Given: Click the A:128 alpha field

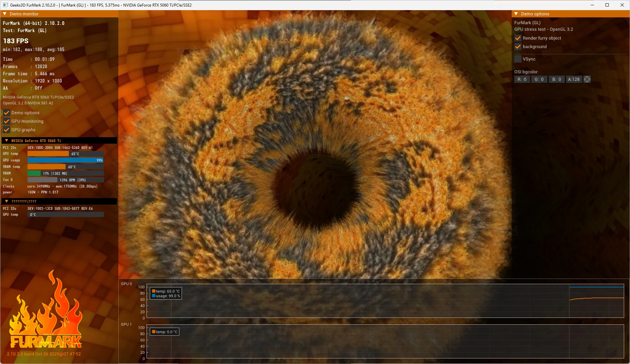Looking at the screenshot, I should pyautogui.click(x=574, y=79).
